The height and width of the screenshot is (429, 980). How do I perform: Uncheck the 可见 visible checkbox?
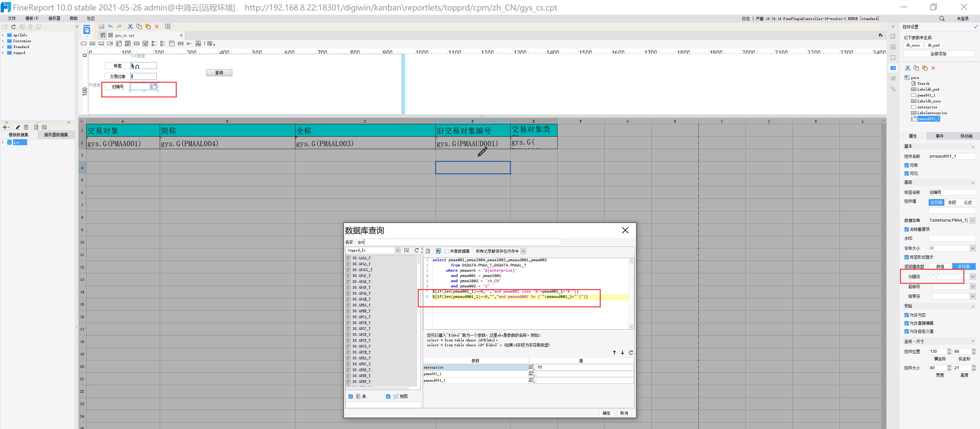906,174
